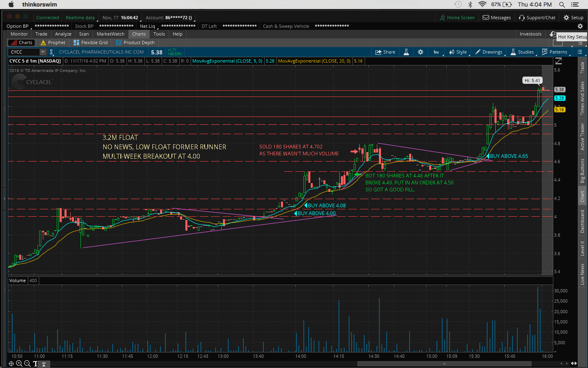Open Support/Chat
Image resolution: width=588 pixels, height=368 pixels.
(537, 18)
